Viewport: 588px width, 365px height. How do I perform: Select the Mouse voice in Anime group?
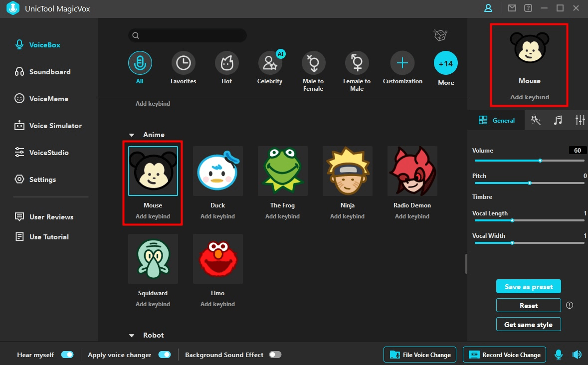pyautogui.click(x=153, y=171)
